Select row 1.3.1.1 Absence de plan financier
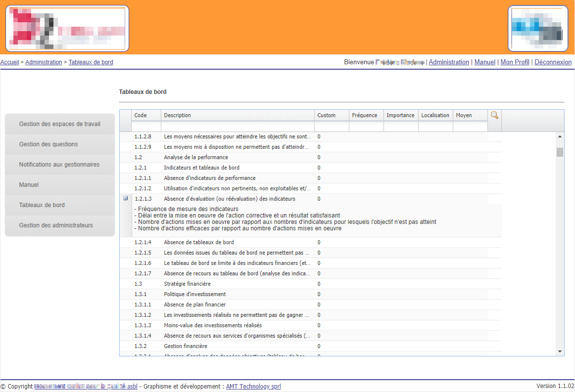The height and width of the screenshot is (392, 575). click(x=194, y=305)
